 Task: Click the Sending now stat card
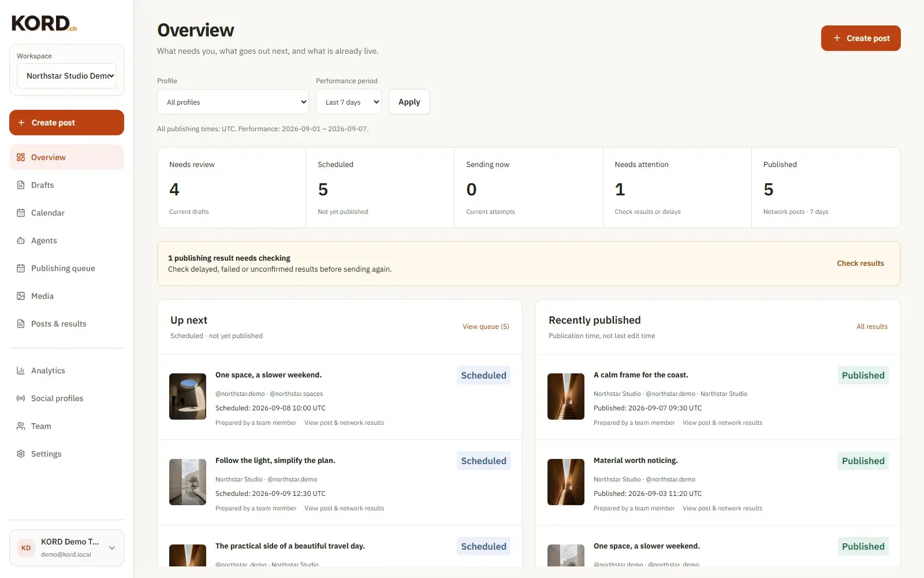(528, 187)
